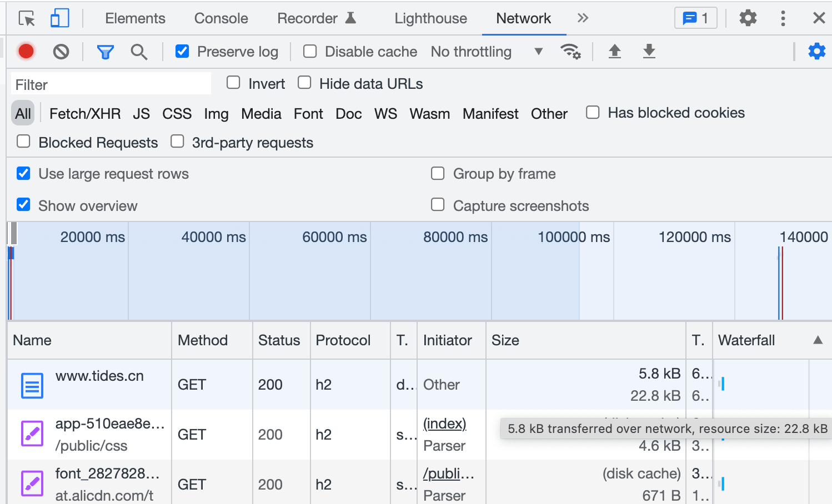The height and width of the screenshot is (504, 832).
Task: Click the font_2827828 stylesheet icon
Action: tap(32, 483)
